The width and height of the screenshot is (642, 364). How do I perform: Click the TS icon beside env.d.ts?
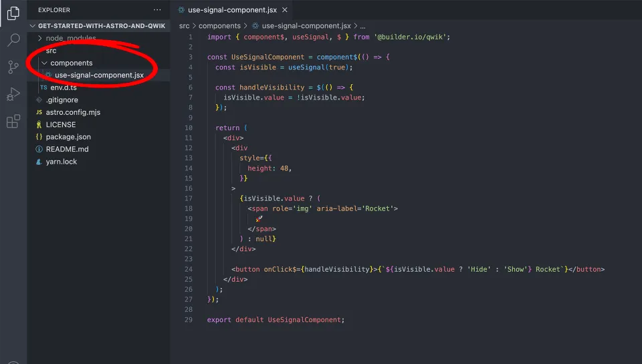tap(43, 87)
